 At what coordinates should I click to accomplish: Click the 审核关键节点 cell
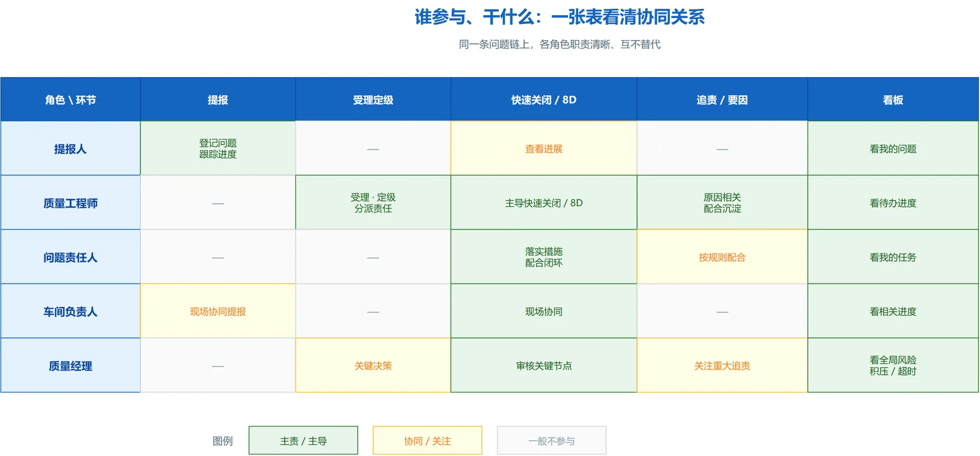click(x=544, y=366)
